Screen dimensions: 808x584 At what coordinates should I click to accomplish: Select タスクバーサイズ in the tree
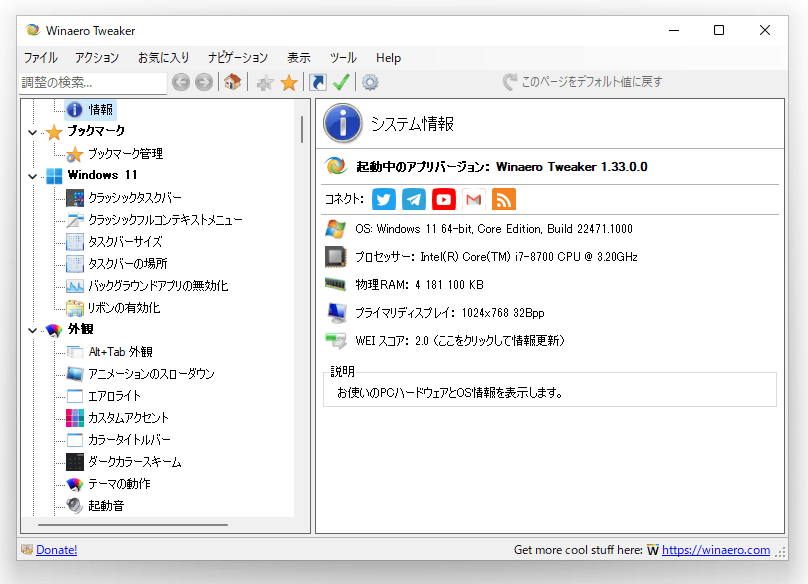pos(125,242)
